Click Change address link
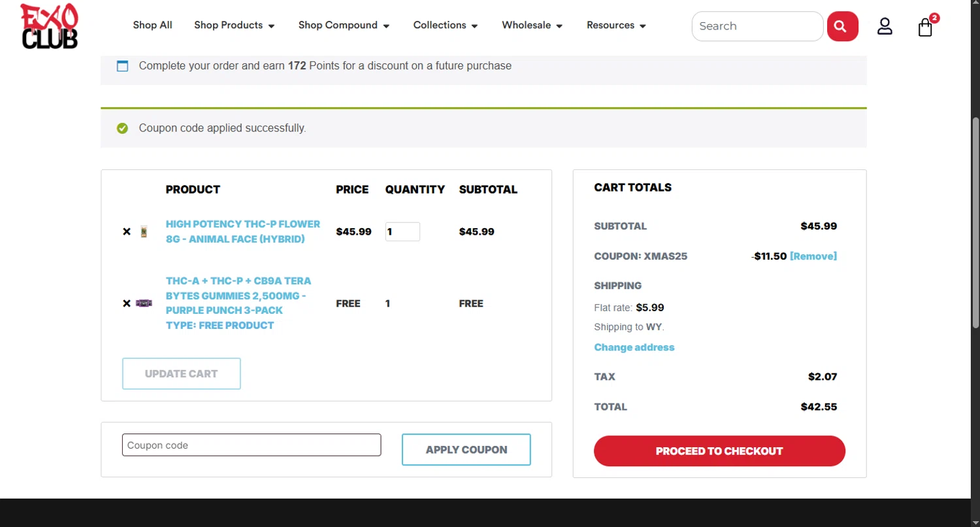This screenshot has width=980, height=527. [634, 347]
